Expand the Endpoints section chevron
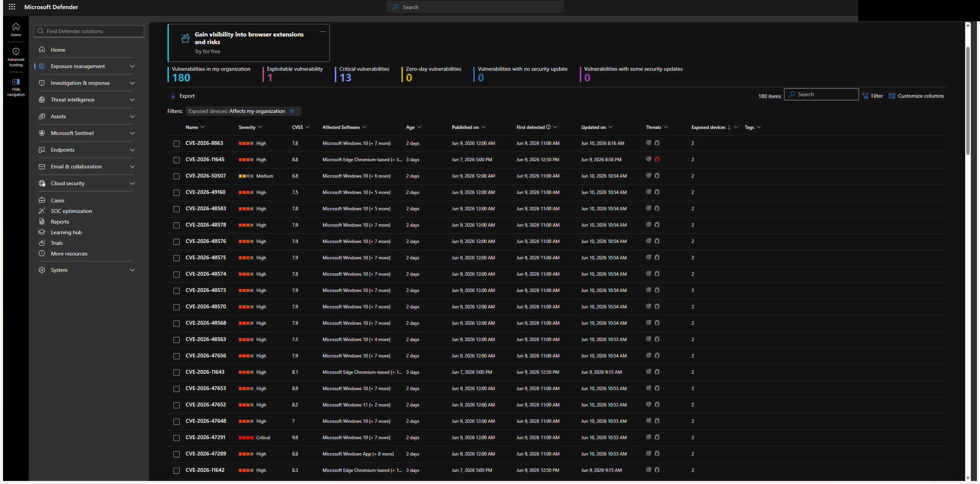Viewport: 980px width, 484px height. pos(132,150)
